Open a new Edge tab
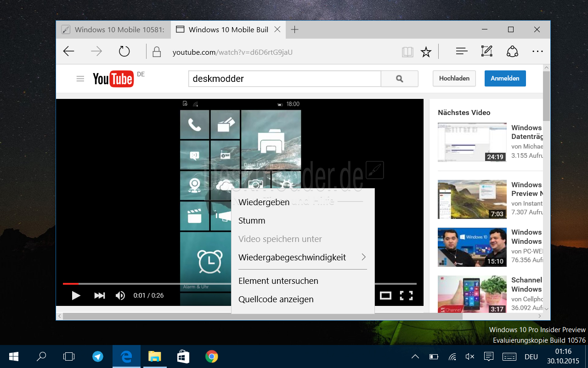This screenshot has height=368, width=588. coord(295,29)
